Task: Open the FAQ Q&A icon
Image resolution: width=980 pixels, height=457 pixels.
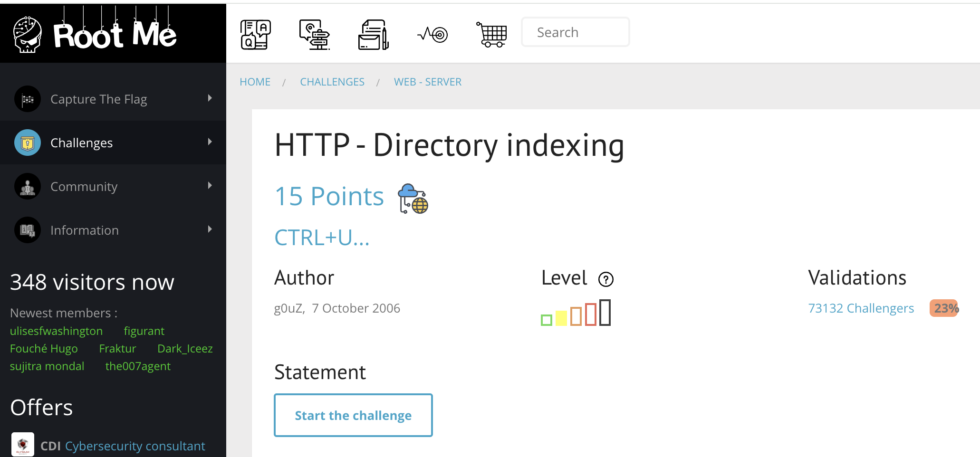Action: (x=255, y=34)
